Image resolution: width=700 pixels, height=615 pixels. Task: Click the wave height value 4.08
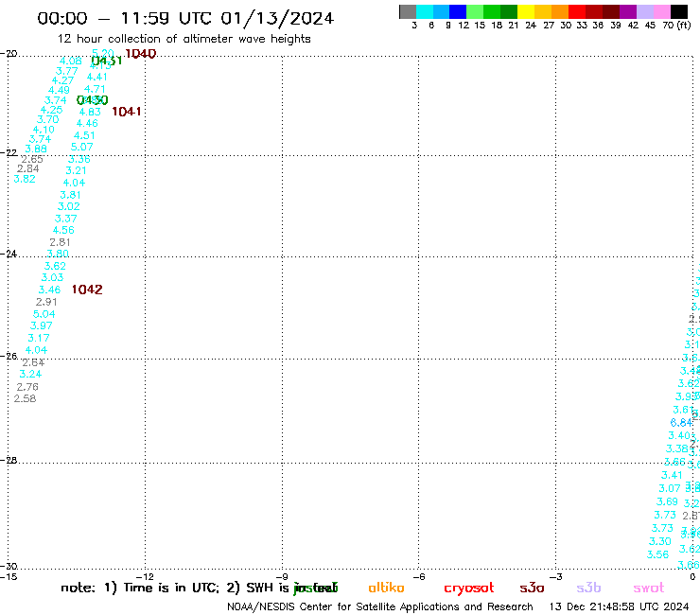(x=71, y=61)
